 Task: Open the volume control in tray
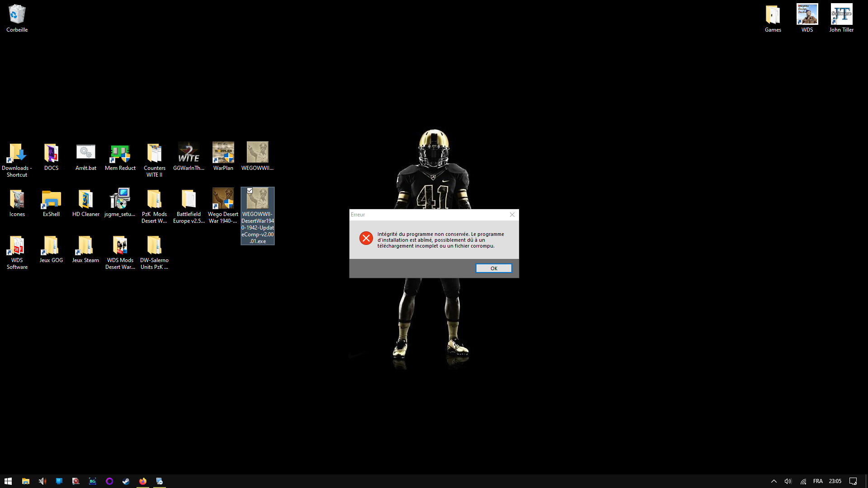788,481
